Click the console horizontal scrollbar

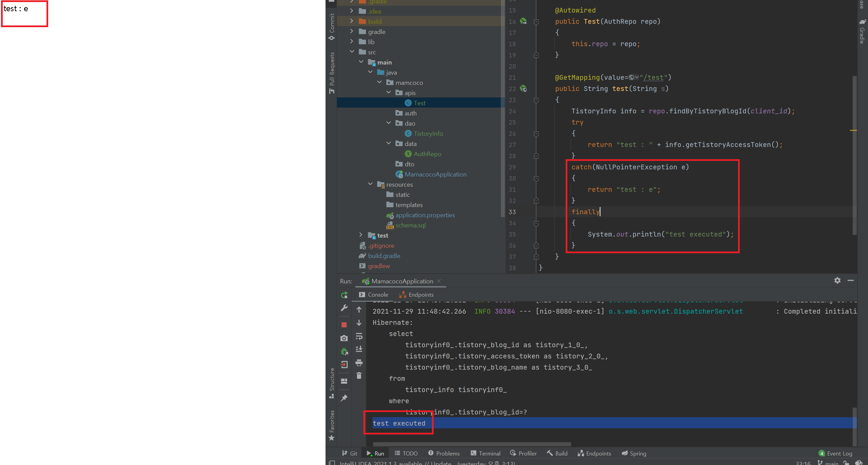click(x=472, y=444)
